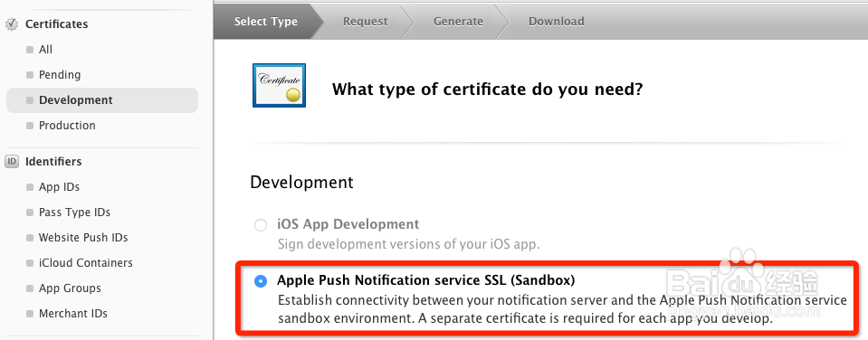Image resolution: width=868 pixels, height=340 pixels.
Task: Click the Select Type step
Action: click(266, 22)
